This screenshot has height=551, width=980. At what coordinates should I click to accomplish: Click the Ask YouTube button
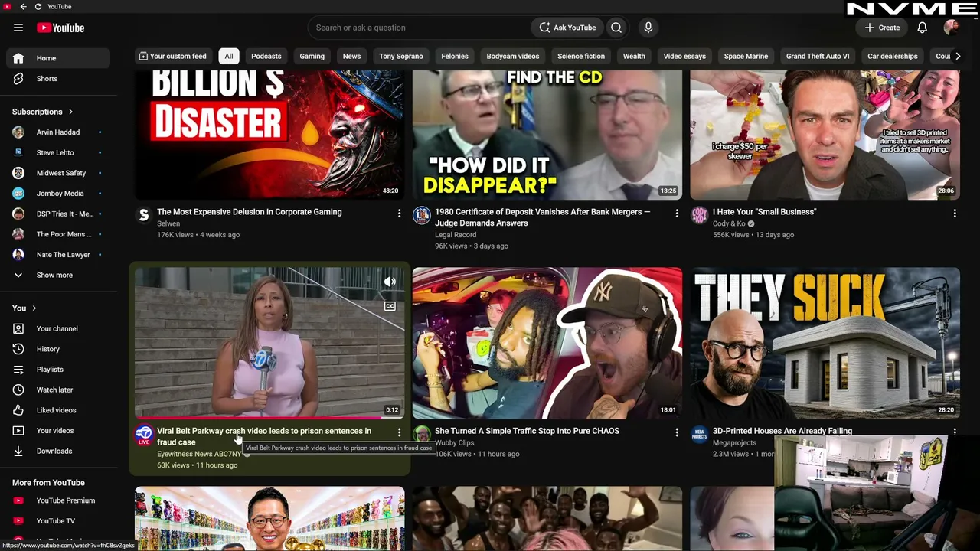coord(567,28)
